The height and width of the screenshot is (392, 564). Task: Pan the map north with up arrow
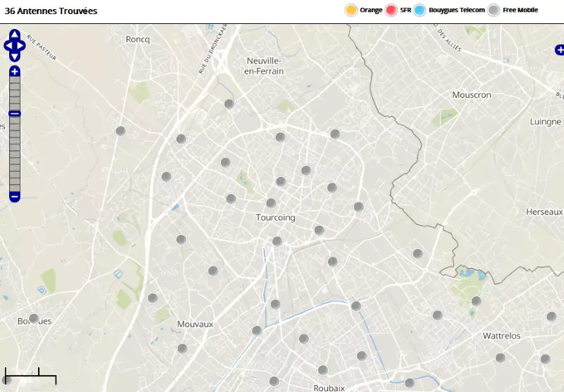tap(15, 34)
